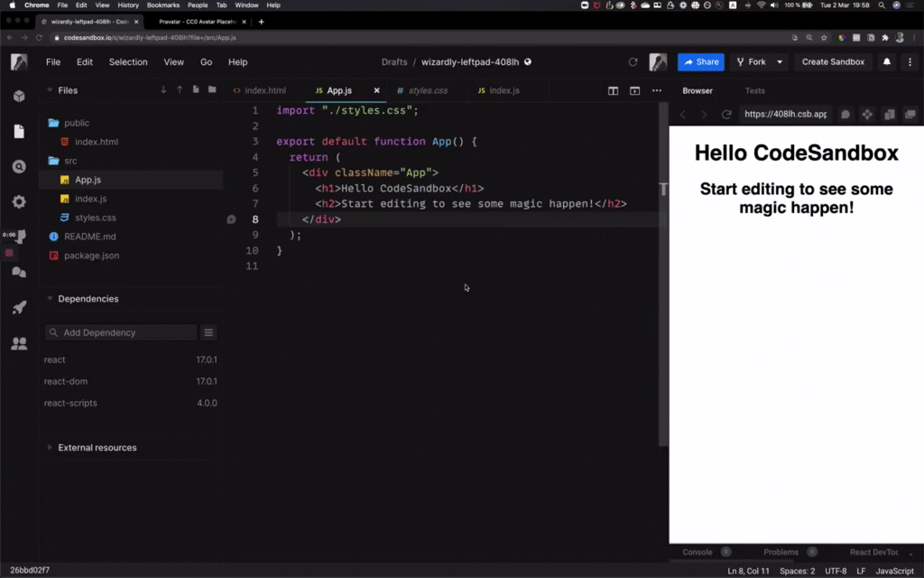
Task: Open the Console panel at the bottom
Action: click(x=697, y=552)
